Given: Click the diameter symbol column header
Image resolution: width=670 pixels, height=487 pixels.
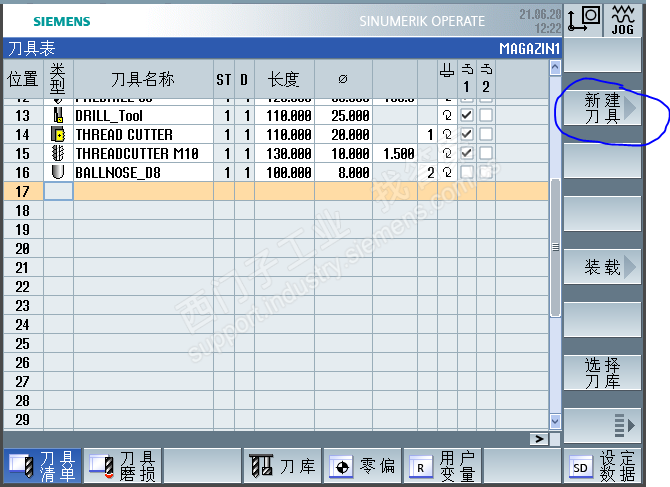Looking at the screenshot, I should coord(343,79).
